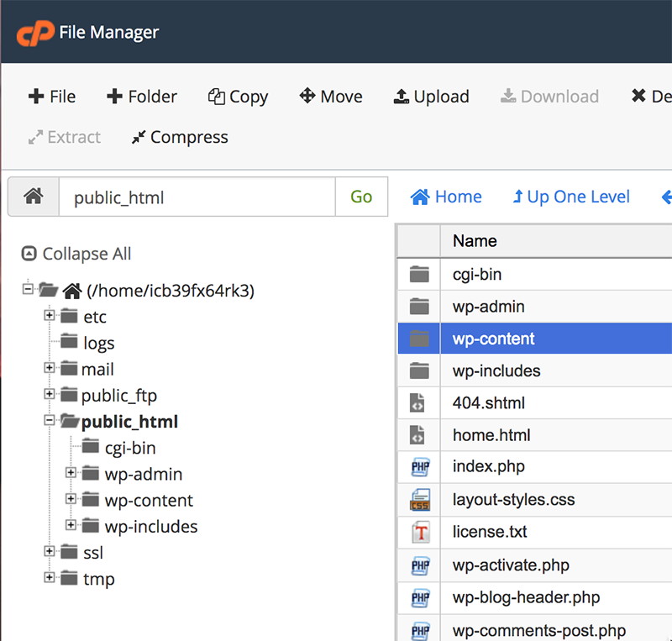Screen dimensions: 672x641
Task: Click the index.php PHP icon
Action: coord(420,467)
